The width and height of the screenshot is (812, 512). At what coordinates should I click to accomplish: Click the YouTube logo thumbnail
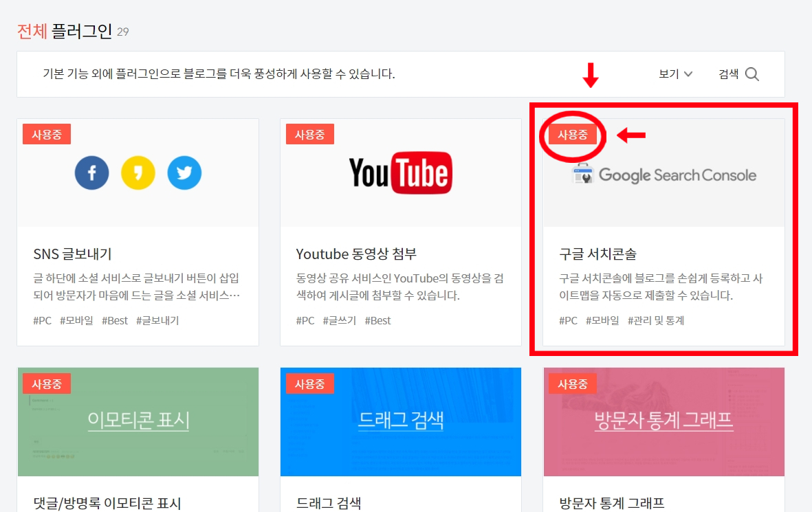point(400,172)
